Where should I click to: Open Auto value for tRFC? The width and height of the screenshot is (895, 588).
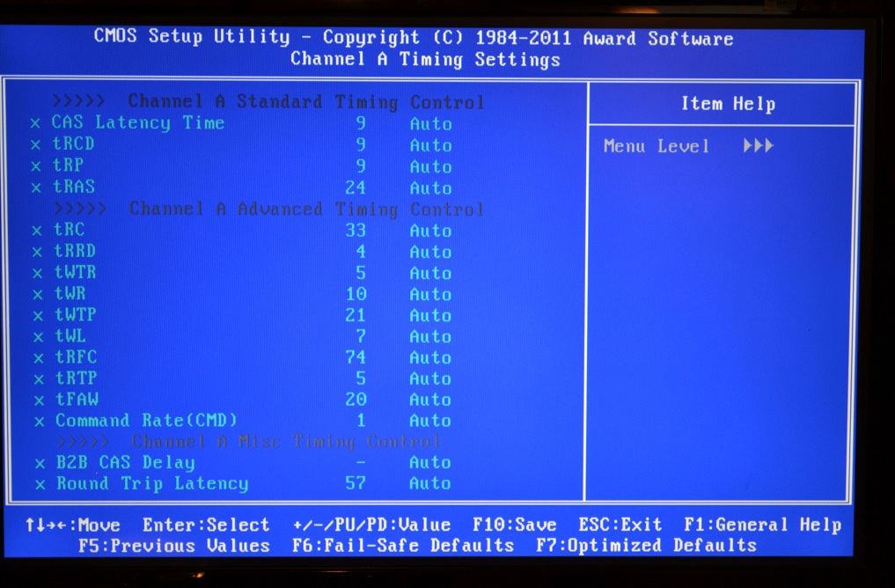431,358
